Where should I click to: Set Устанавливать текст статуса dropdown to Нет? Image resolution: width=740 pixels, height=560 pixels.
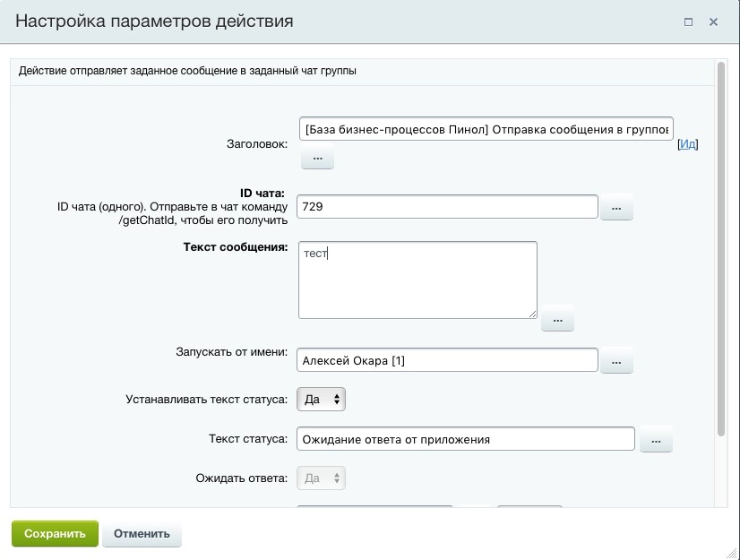coord(321,399)
